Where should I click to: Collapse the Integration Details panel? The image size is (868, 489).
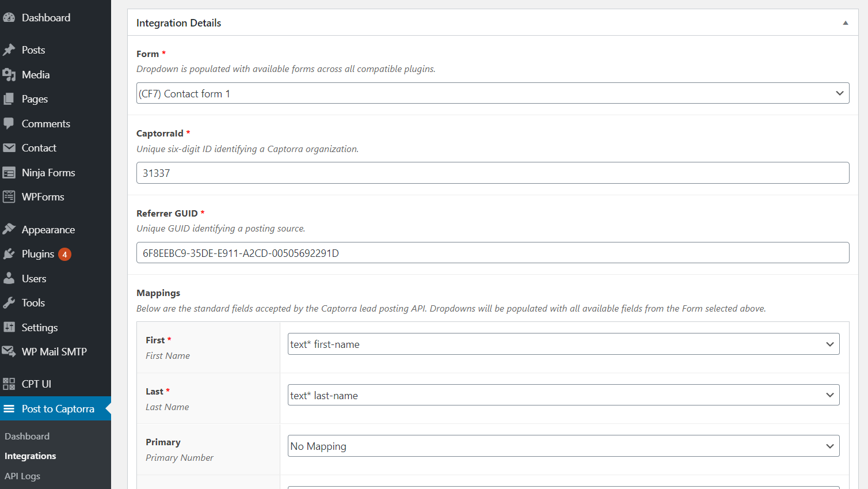(x=846, y=23)
